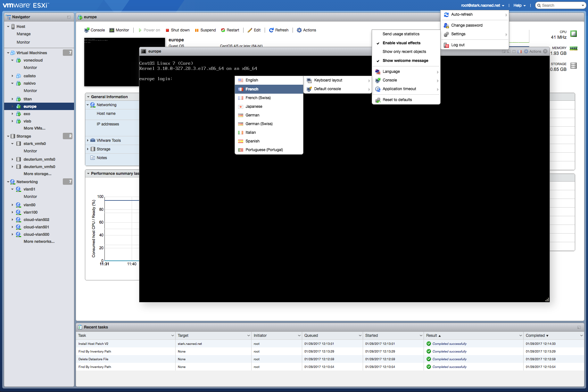This screenshot has height=392, width=588.
Task: Minimize the Recent tasks panel
Action: tap(579, 327)
